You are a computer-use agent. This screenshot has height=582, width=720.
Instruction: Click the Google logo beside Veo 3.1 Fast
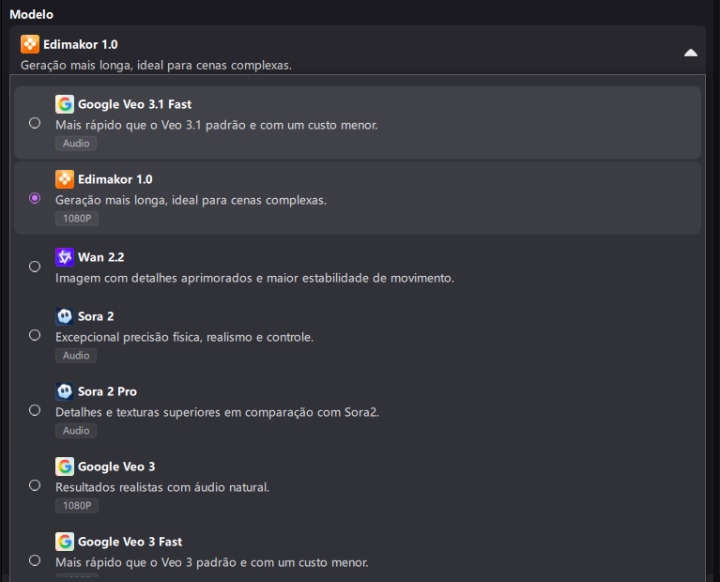click(x=64, y=104)
